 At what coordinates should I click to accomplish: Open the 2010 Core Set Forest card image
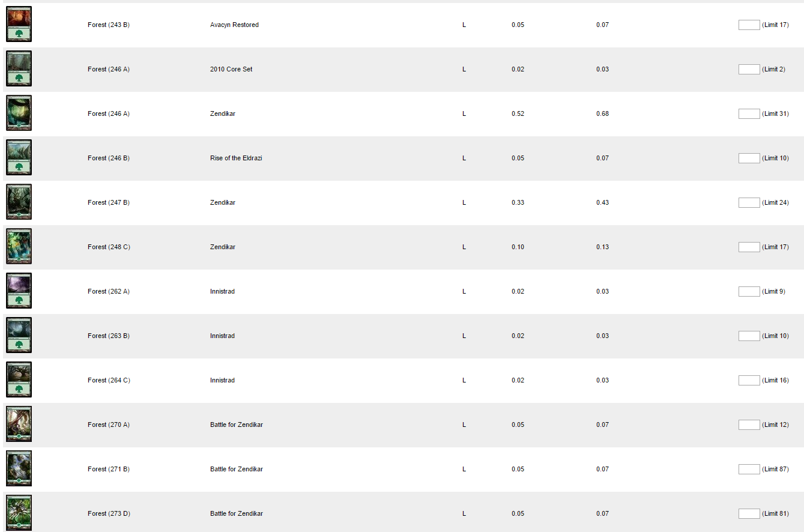(19, 69)
